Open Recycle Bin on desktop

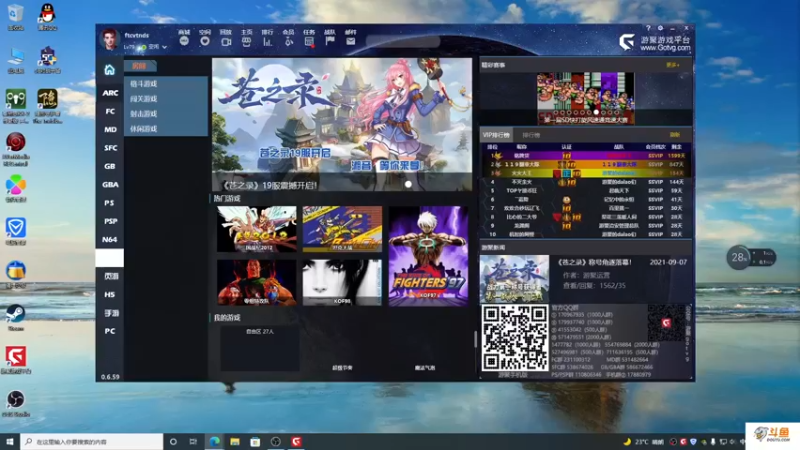click(15, 16)
